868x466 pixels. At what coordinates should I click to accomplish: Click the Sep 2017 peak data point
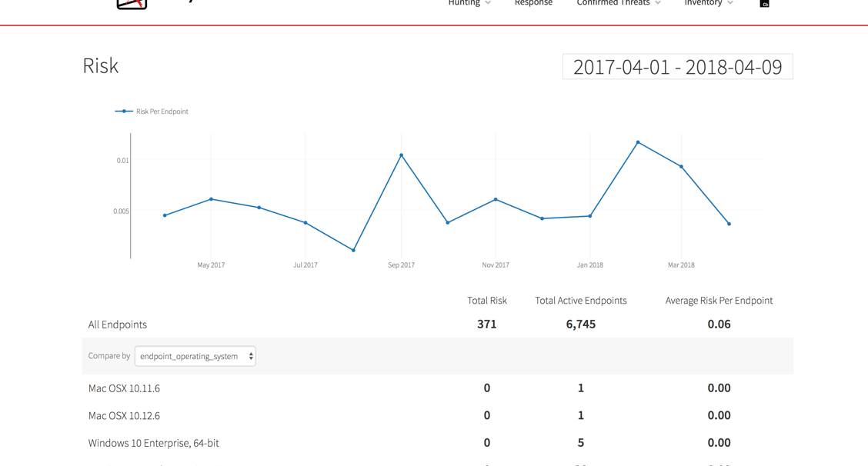(x=402, y=155)
